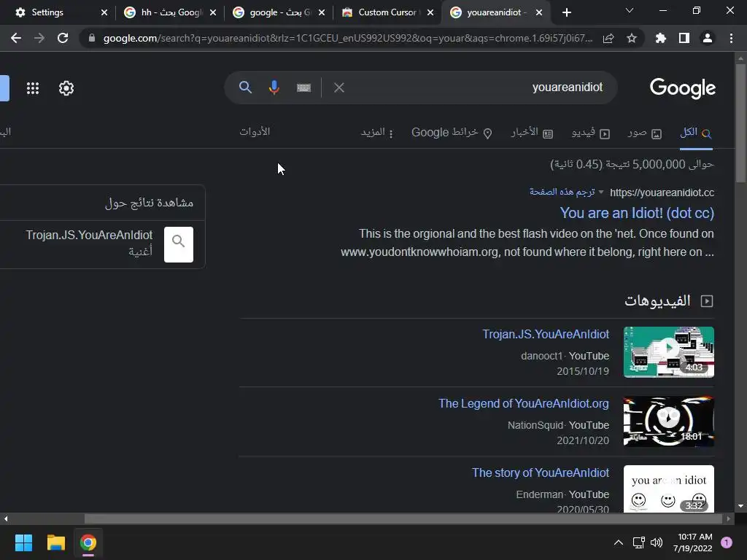Viewport: 747px width, 560px height.
Task: Open the الأدوات (Tools) options
Action: click(x=255, y=132)
